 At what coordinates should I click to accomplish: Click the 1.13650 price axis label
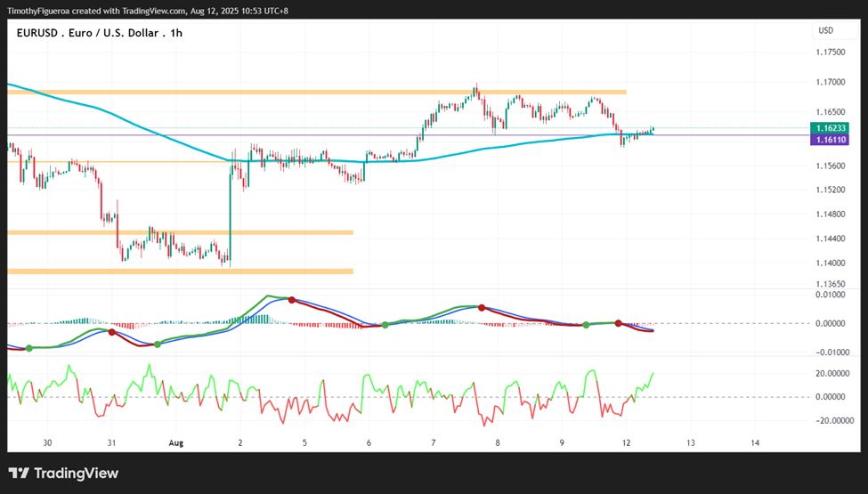click(831, 284)
